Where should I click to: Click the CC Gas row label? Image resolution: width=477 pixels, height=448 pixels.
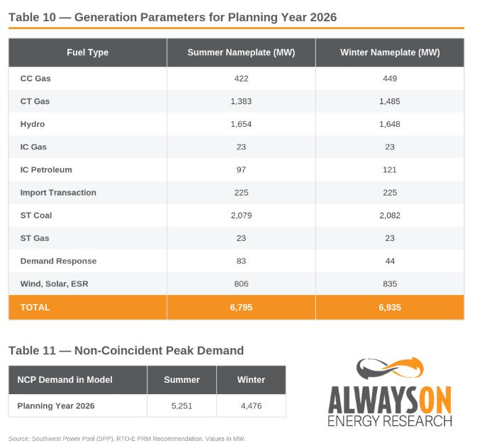pos(35,79)
